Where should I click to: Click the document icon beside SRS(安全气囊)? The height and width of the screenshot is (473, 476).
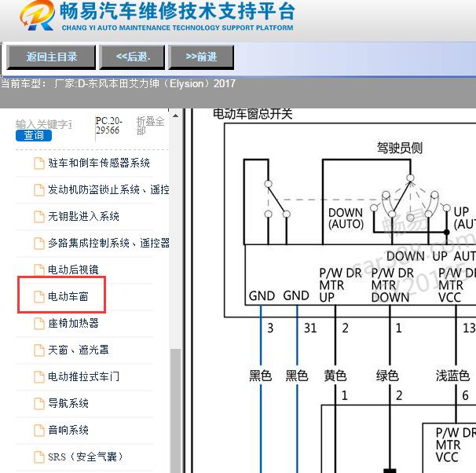38,457
